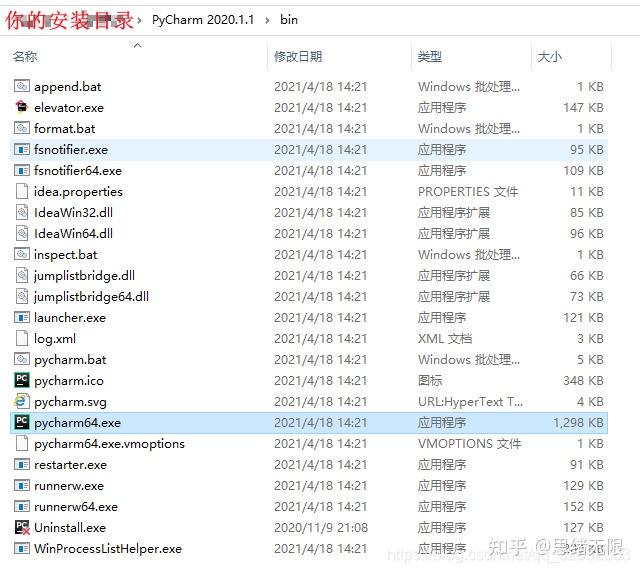Select the file name elevator.exe
Image resolution: width=640 pixels, height=573 pixels.
click(x=69, y=108)
